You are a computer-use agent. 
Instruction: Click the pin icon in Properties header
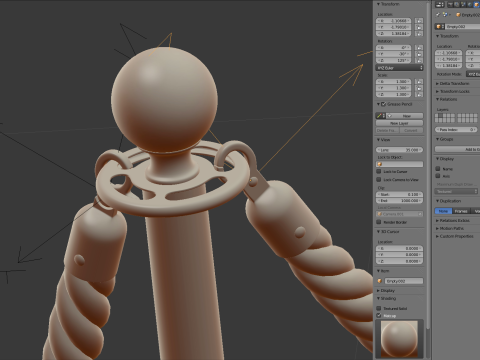(x=438, y=15)
